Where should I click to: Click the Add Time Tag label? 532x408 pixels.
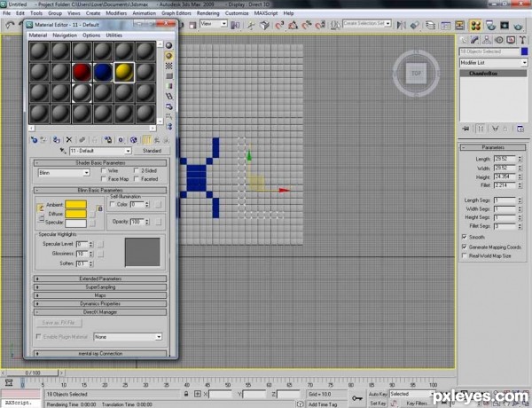click(x=323, y=404)
